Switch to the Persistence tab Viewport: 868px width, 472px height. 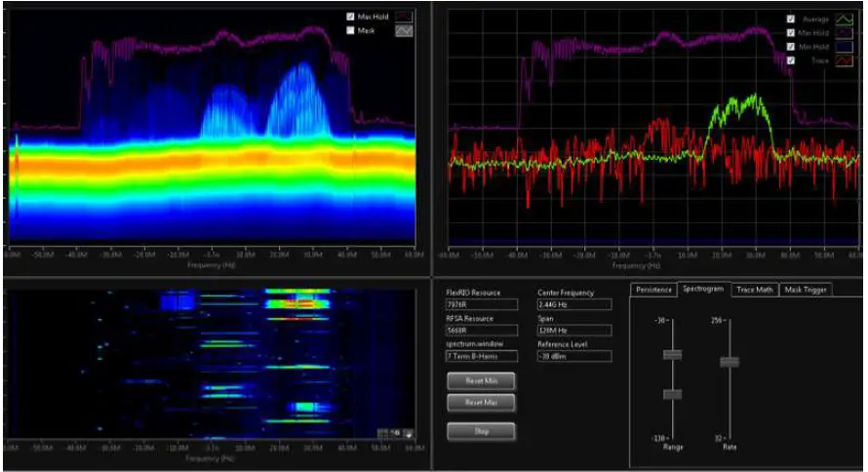653,290
